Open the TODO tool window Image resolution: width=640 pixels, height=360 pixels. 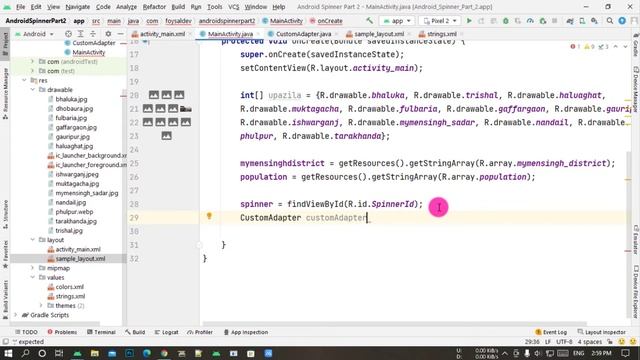pyautogui.click(x=26, y=332)
